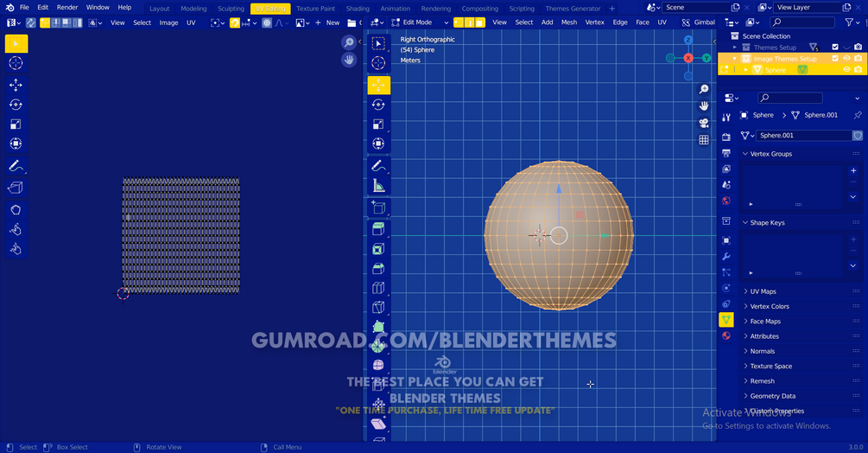Viewport: 868px width, 453px height.
Task: Click the zoom magnifier in UV editor
Action: 349,42
